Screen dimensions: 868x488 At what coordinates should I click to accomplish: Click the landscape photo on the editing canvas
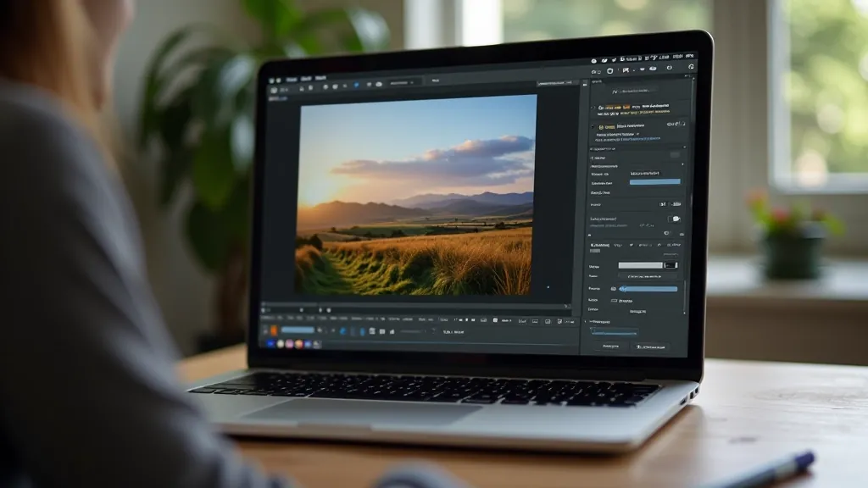415,195
